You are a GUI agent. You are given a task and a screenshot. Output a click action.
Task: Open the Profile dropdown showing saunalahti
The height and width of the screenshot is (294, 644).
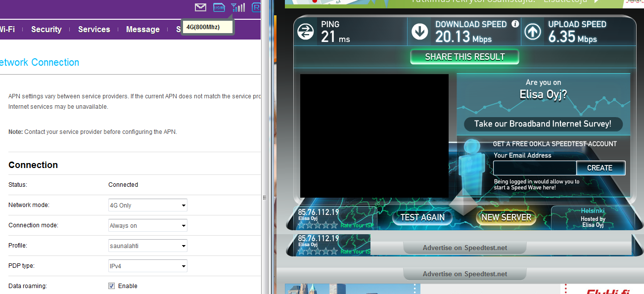[148, 246]
